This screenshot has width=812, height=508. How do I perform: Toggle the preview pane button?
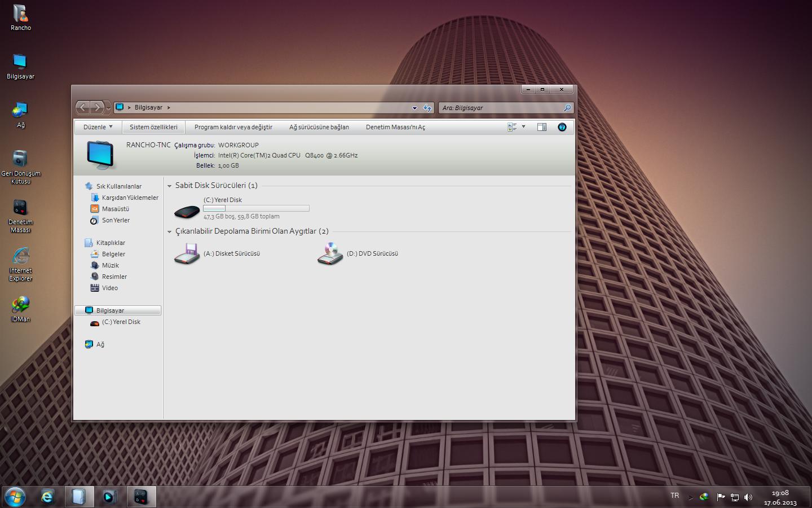(542, 127)
